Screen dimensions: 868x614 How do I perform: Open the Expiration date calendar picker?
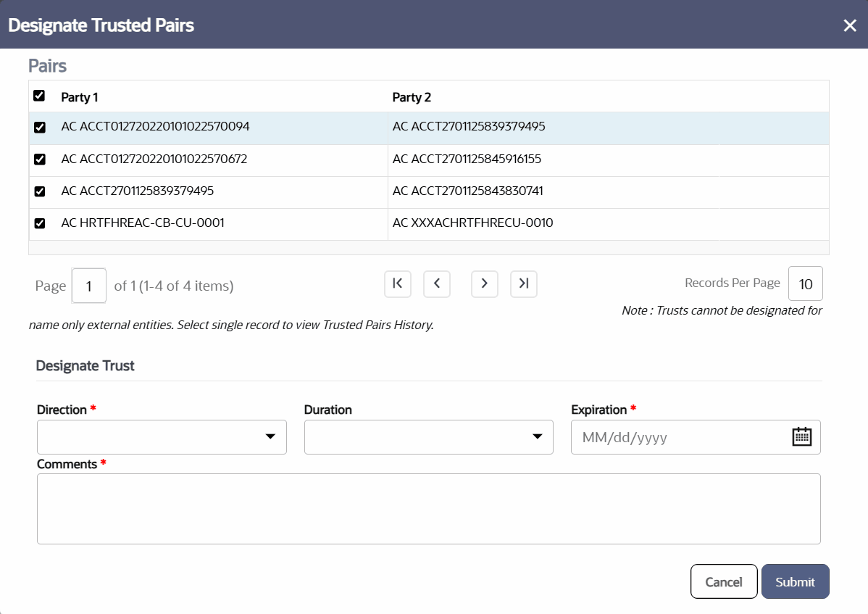coord(801,437)
